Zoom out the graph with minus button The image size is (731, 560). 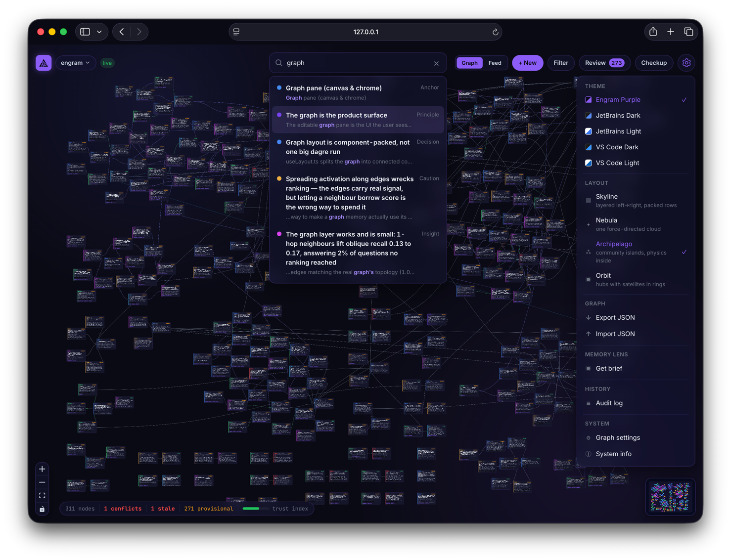tap(42, 482)
